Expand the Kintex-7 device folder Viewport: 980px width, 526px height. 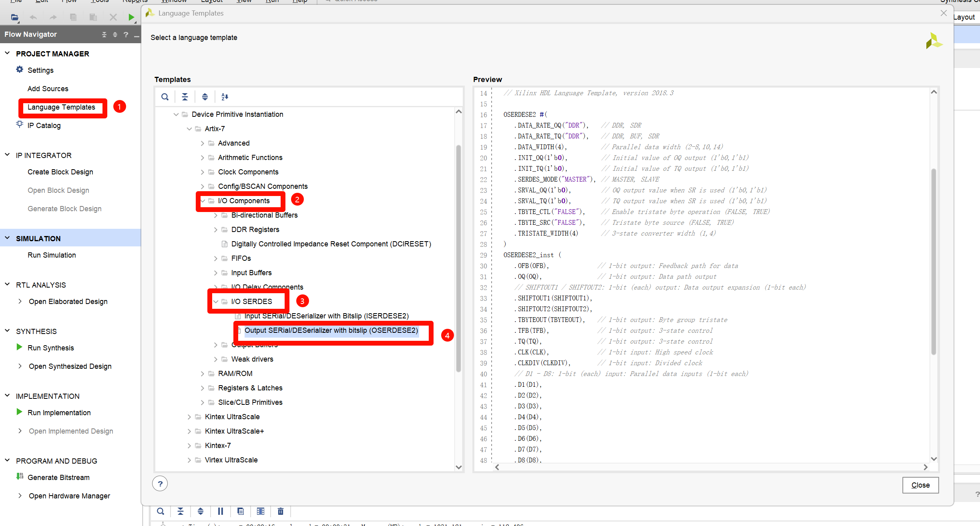(189, 446)
